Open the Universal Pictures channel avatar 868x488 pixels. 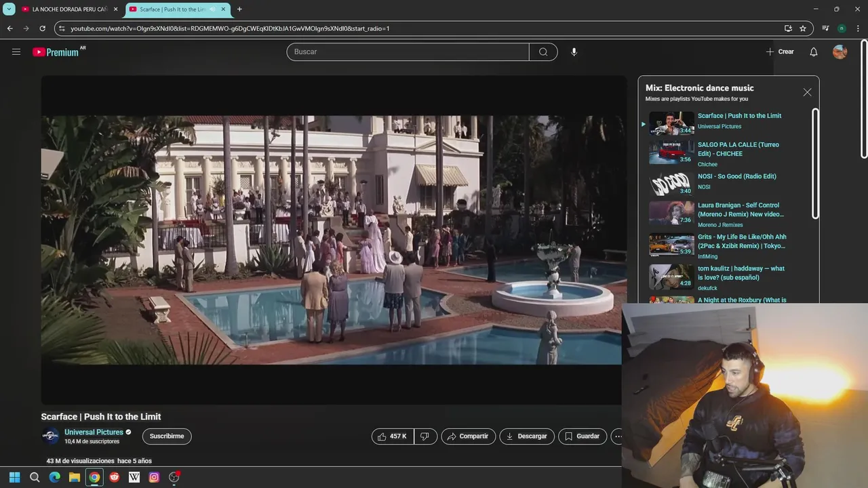[50, 436]
